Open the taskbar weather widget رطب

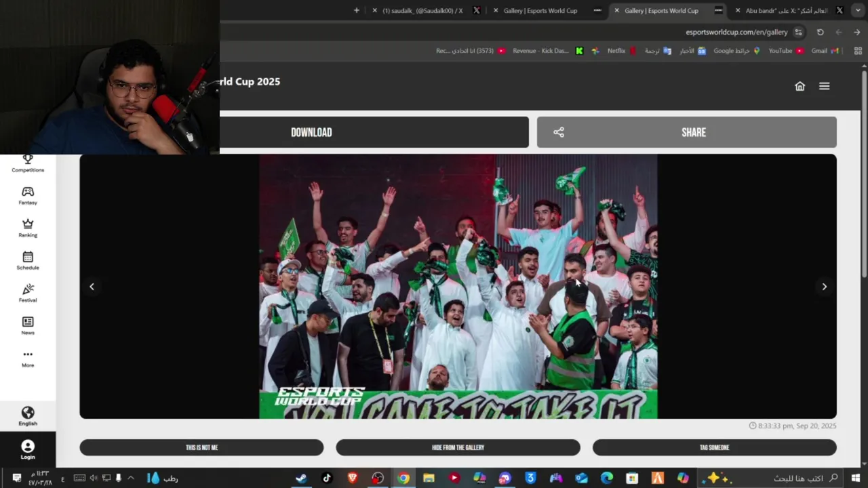[x=162, y=478]
